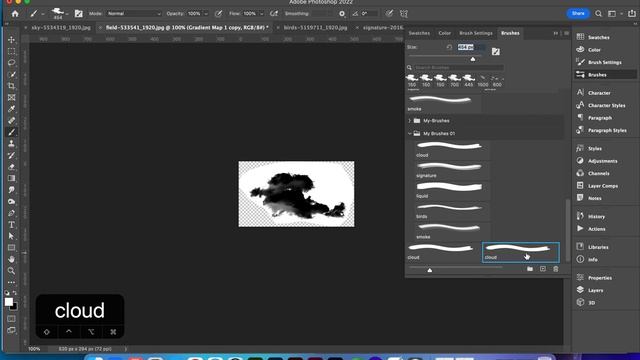This screenshot has width=640, height=360.
Task: Toggle pressure for opacity icon
Action: click(218, 13)
